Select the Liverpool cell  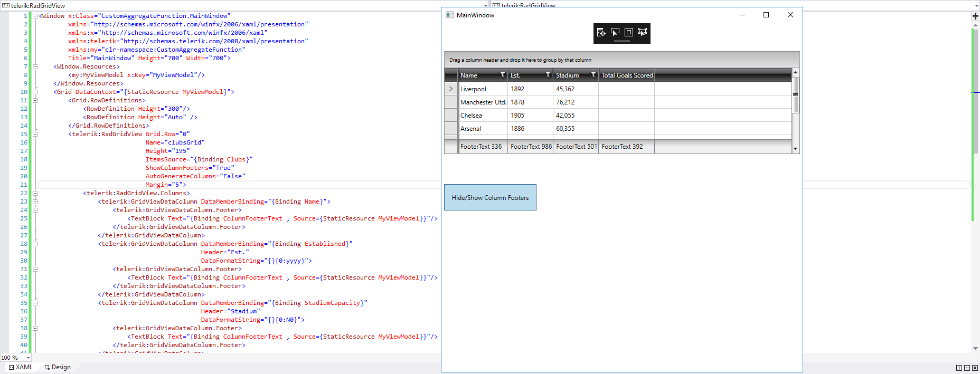[483, 89]
